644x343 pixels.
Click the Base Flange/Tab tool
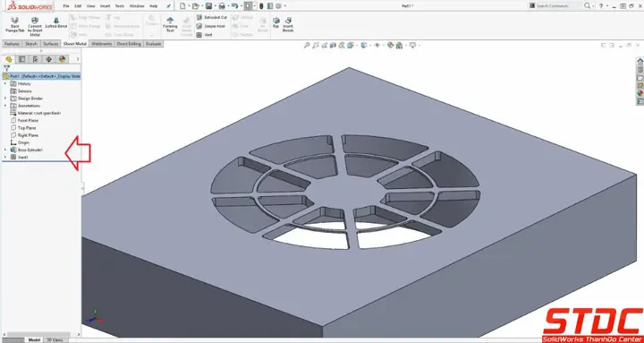(x=15, y=25)
